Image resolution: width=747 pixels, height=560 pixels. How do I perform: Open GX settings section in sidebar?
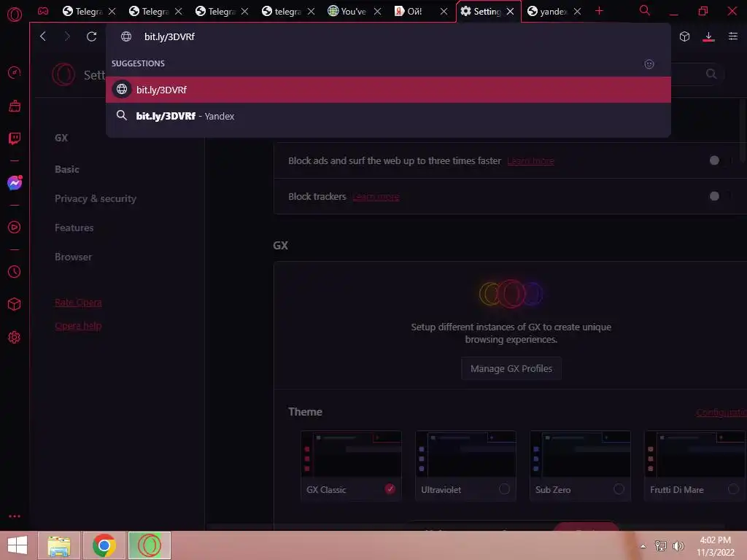(61, 138)
